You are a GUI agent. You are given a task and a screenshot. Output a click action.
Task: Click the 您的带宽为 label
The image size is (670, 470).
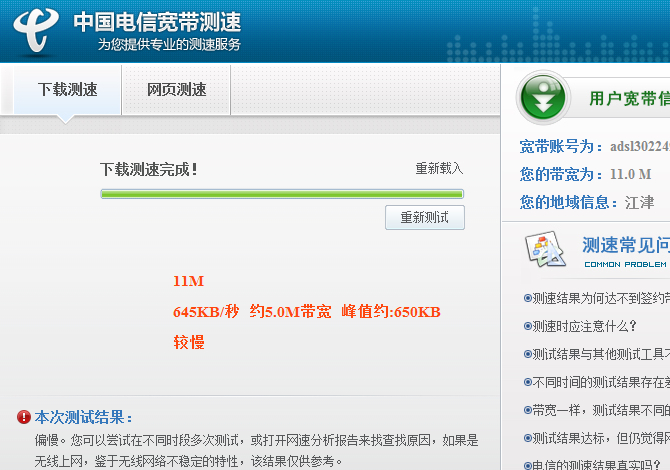[561, 174]
